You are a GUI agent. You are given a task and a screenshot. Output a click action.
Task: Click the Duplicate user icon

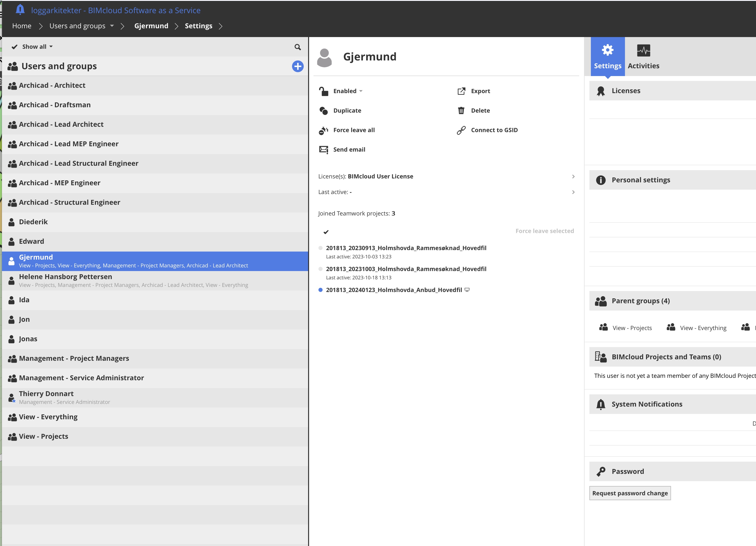(x=323, y=110)
